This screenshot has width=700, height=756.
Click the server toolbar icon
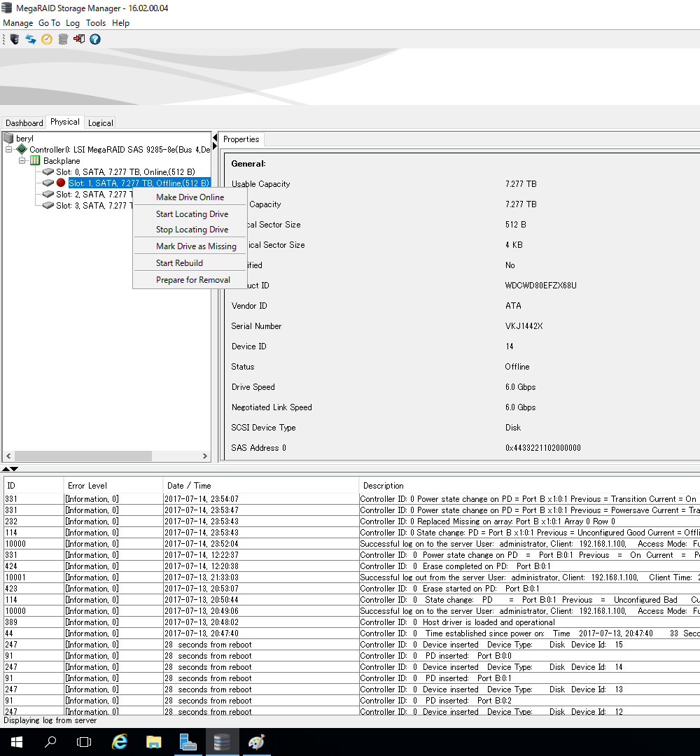[x=15, y=39]
